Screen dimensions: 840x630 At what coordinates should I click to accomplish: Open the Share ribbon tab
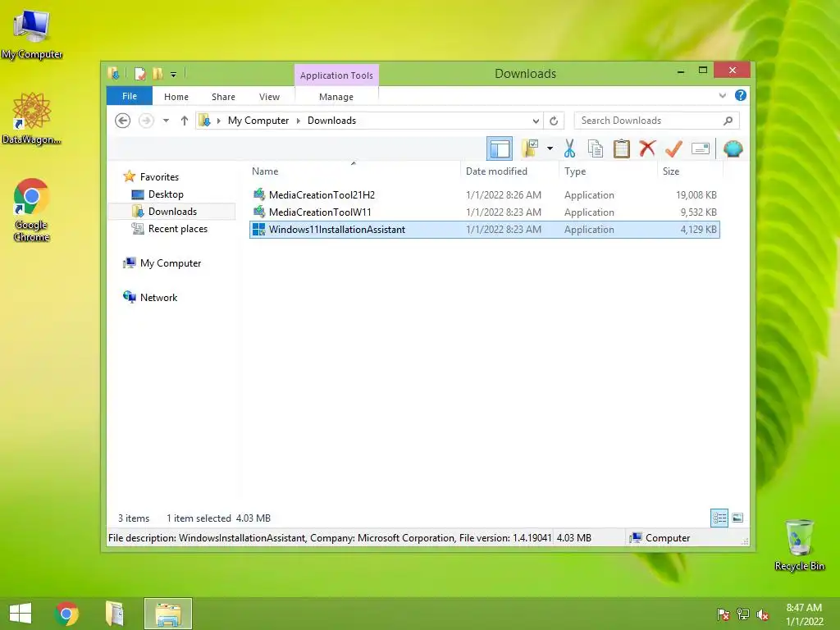point(223,97)
